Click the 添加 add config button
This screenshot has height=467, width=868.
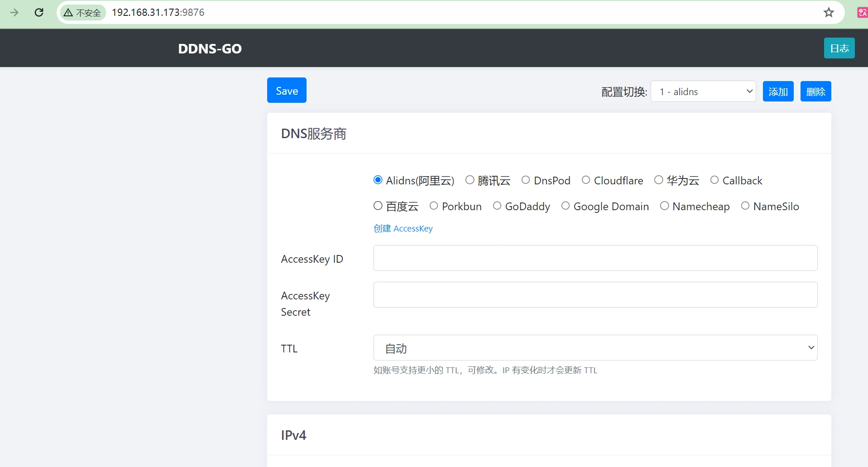(778, 91)
